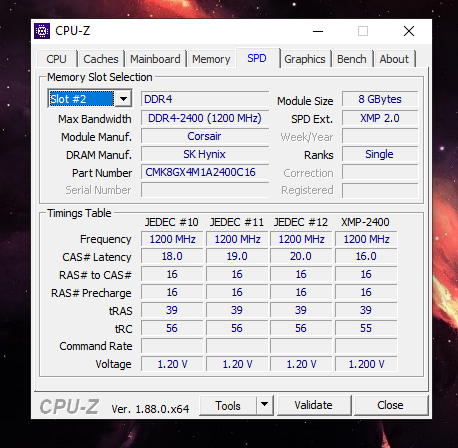Expand the Tools button dropdown arrow
The image size is (458, 448).
pyautogui.click(x=265, y=405)
